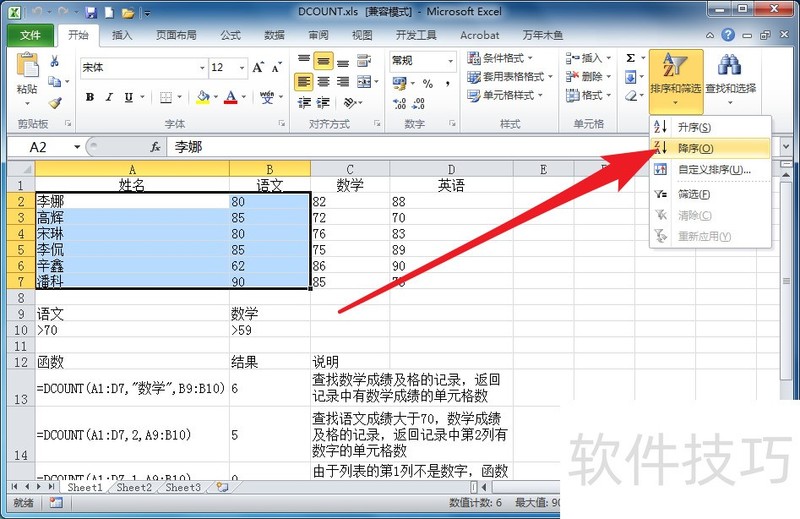Apply comma style format
The width and height of the screenshot is (800, 519).
coord(447,83)
